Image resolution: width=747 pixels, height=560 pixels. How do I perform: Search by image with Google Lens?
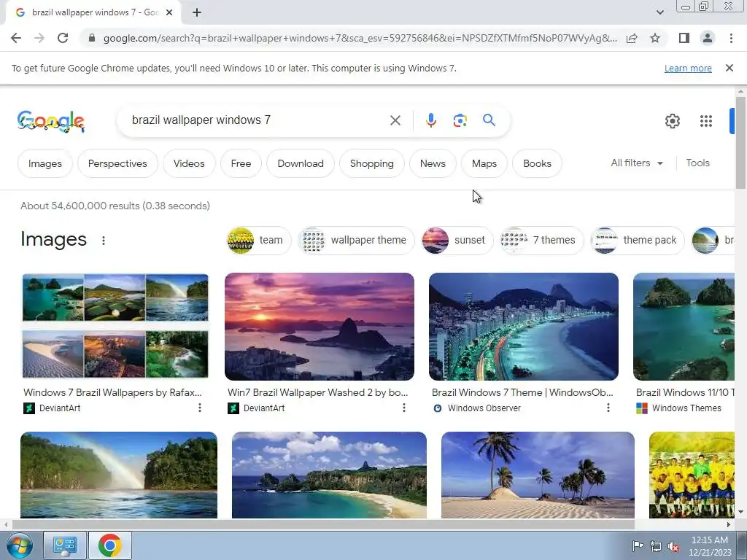click(x=460, y=120)
